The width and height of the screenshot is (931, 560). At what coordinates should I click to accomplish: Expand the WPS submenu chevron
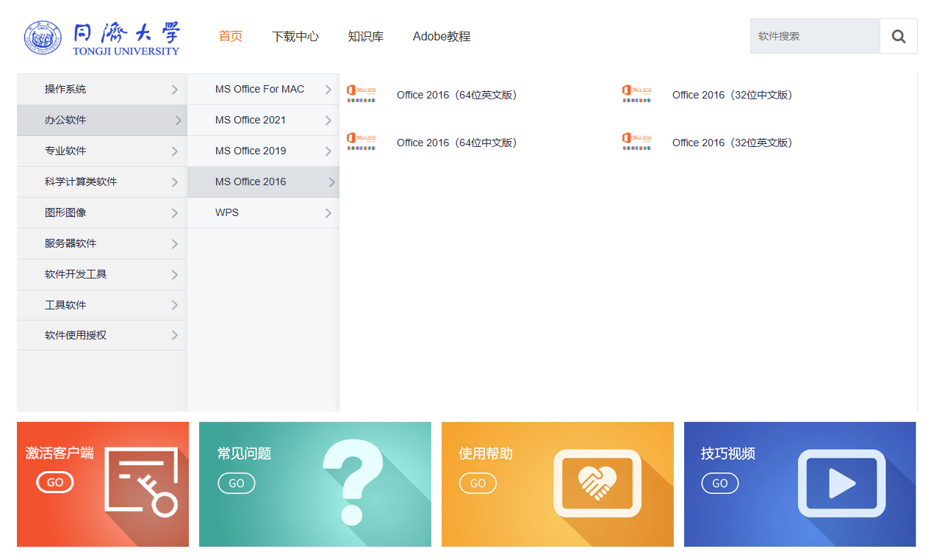tap(328, 213)
